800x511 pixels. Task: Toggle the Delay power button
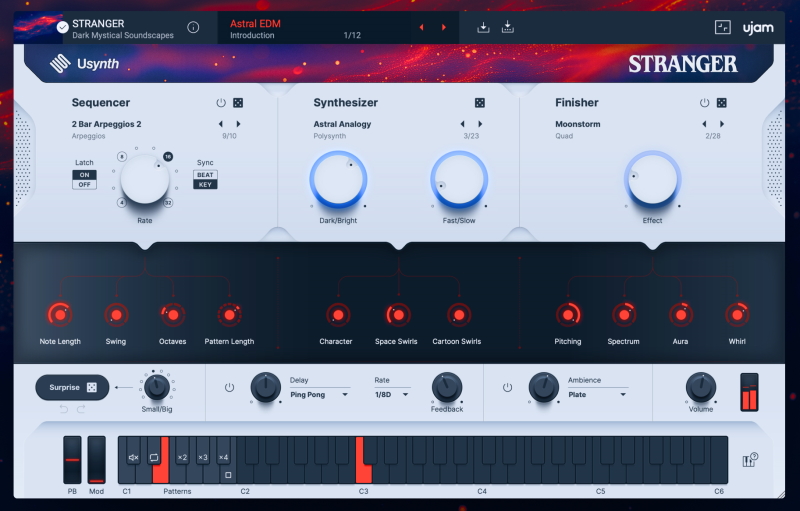click(229, 387)
